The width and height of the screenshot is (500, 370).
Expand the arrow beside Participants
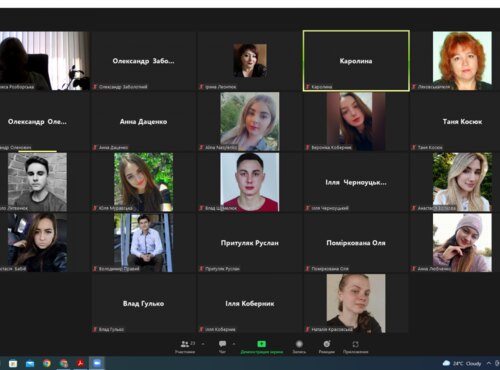pyautogui.click(x=203, y=344)
